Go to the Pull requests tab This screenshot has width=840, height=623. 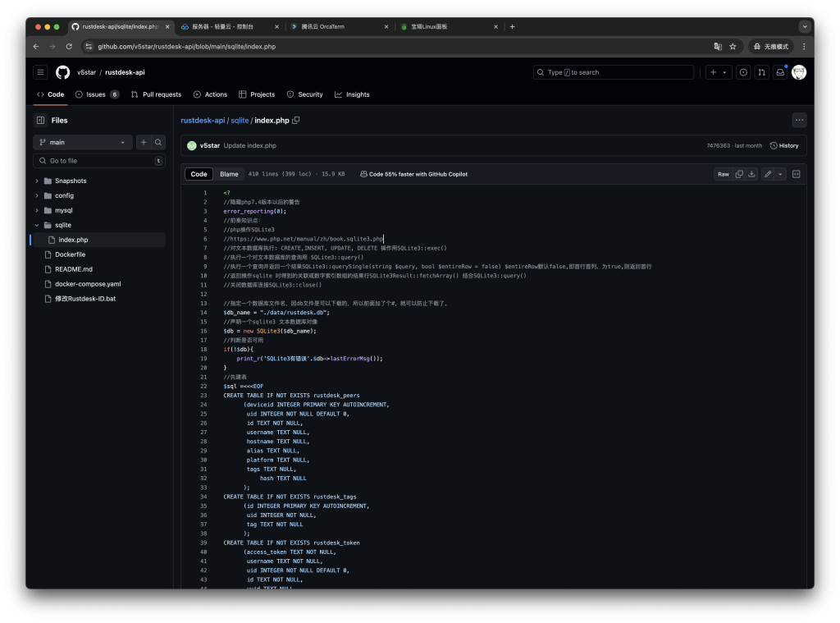pos(156,94)
